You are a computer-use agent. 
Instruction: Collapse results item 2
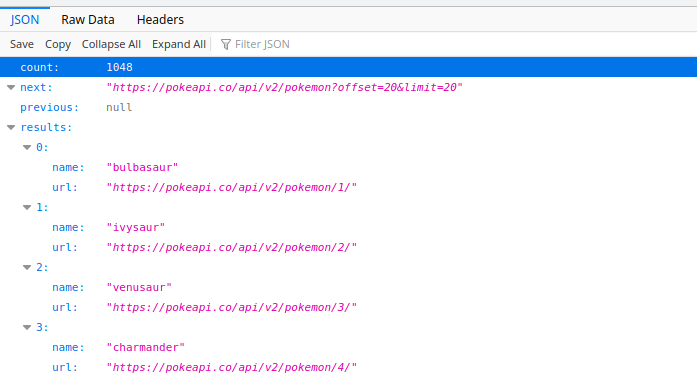27,268
